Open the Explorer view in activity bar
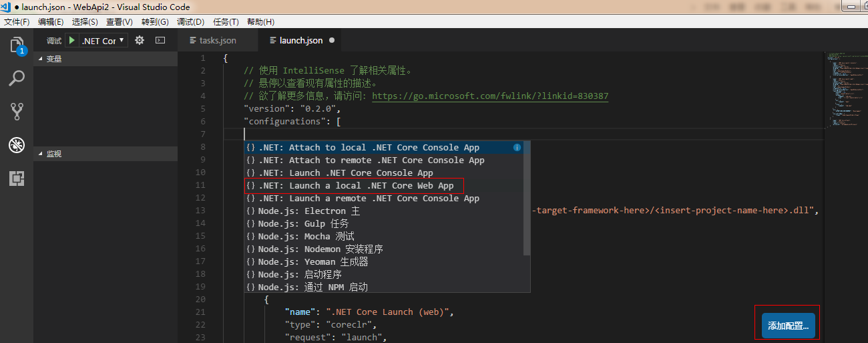The image size is (868, 343). (x=17, y=45)
